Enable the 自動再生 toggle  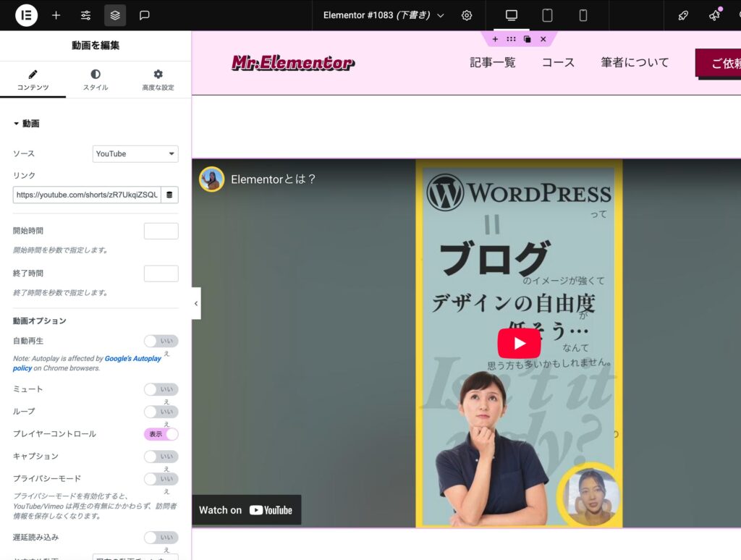click(x=161, y=341)
